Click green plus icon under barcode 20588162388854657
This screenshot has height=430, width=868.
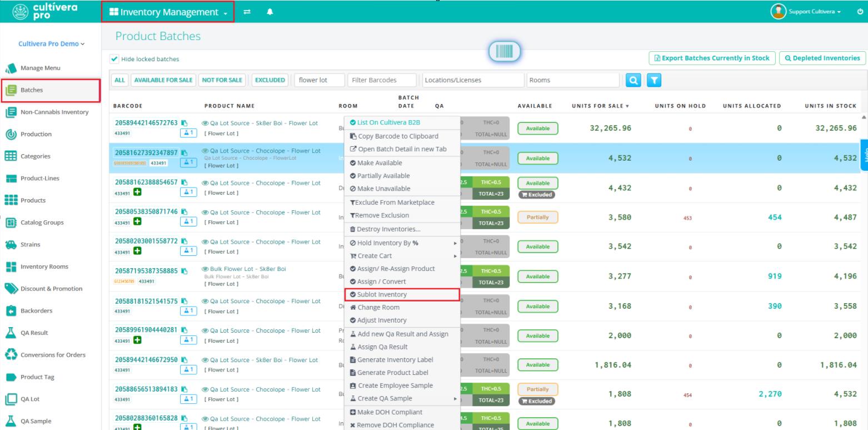pos(137,192)
